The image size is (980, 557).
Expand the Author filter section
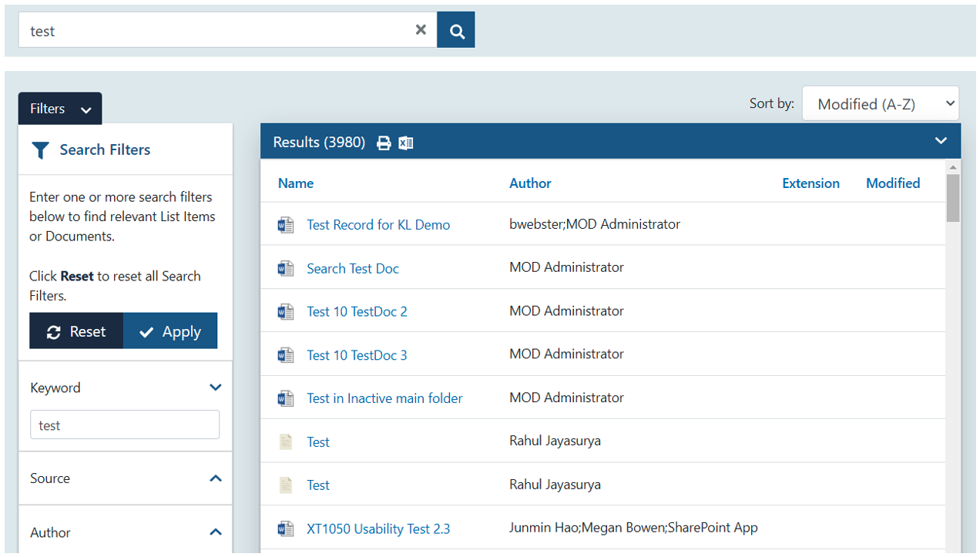216,532
